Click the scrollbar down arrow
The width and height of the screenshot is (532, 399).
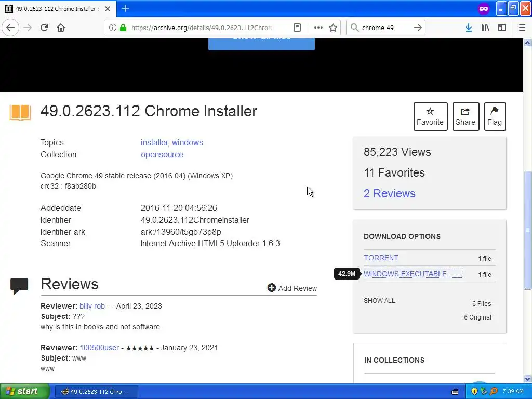527,379
